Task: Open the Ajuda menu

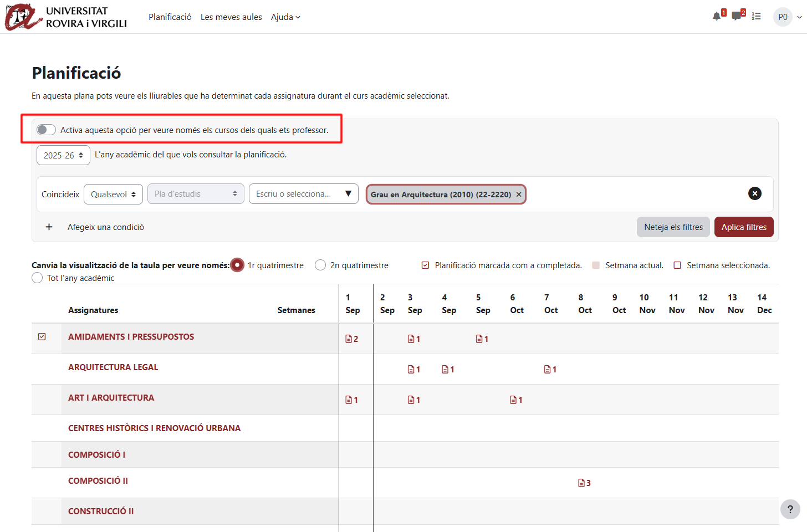Action: click(285, 17)
